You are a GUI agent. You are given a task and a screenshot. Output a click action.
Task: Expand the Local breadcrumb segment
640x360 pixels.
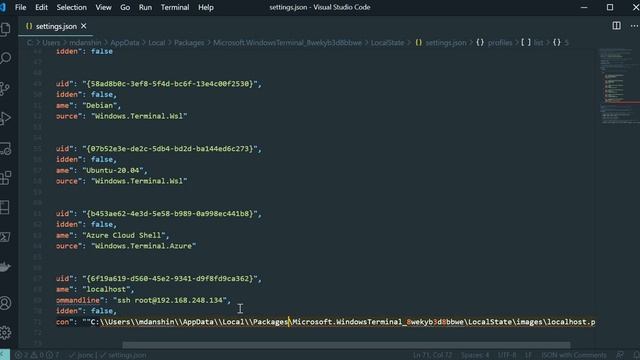coord(157,42)
